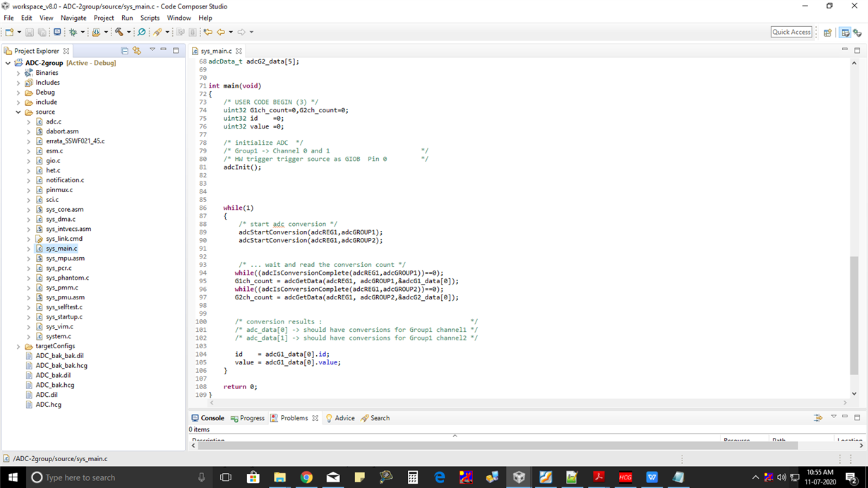The height and width of the screenshot is (488, 868).
Task: Close the Problems view tab
Action: 315,418
